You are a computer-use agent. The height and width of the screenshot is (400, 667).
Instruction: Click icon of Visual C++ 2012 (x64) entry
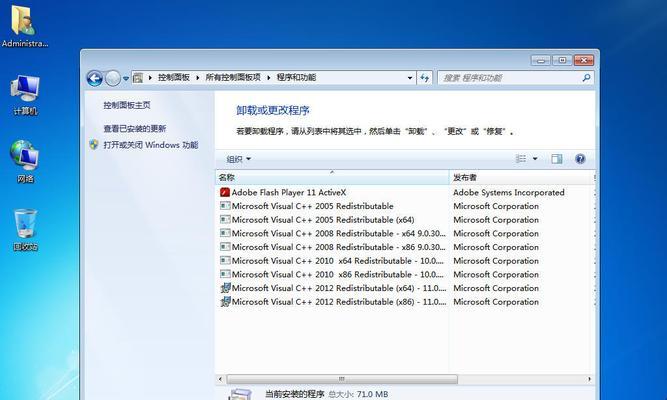[x=225, y=288]
